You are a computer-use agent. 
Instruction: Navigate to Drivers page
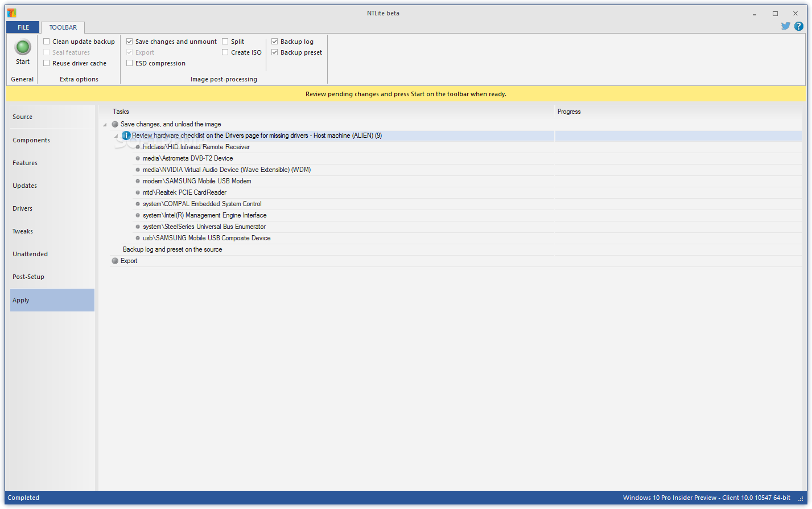tap(52, 208)
